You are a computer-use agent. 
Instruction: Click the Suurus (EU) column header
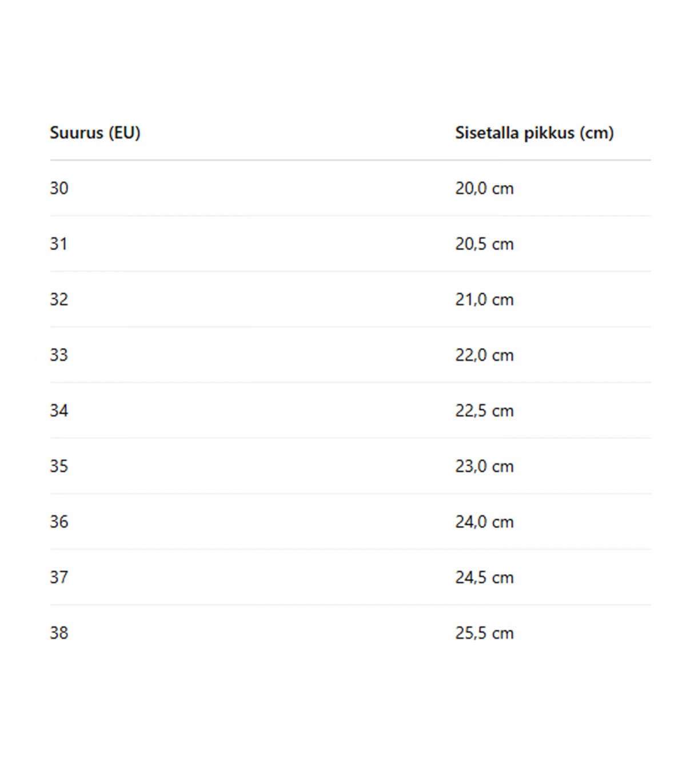click(95, 133)
